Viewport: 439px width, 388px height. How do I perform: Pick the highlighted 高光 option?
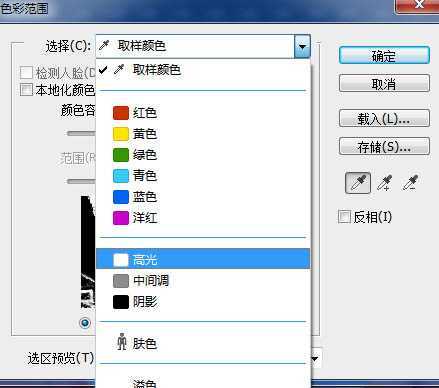[x=203, y=259]
